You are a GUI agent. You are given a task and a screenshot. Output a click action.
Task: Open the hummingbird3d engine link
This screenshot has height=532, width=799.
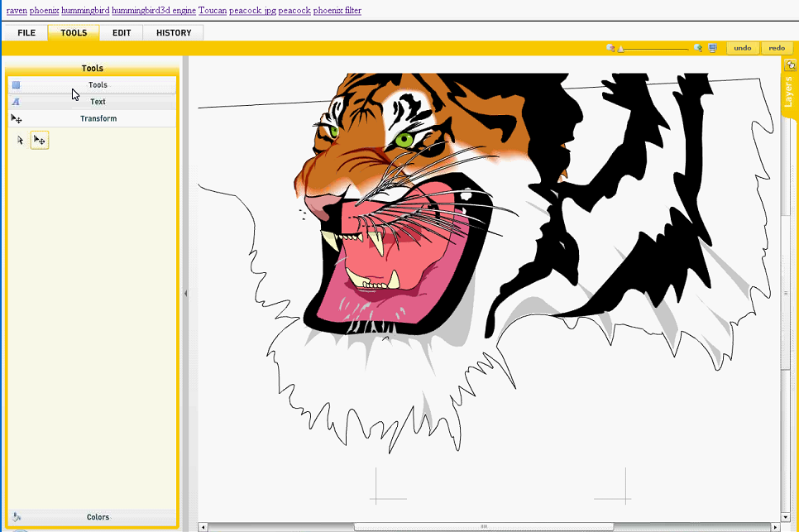click(154, 10)
